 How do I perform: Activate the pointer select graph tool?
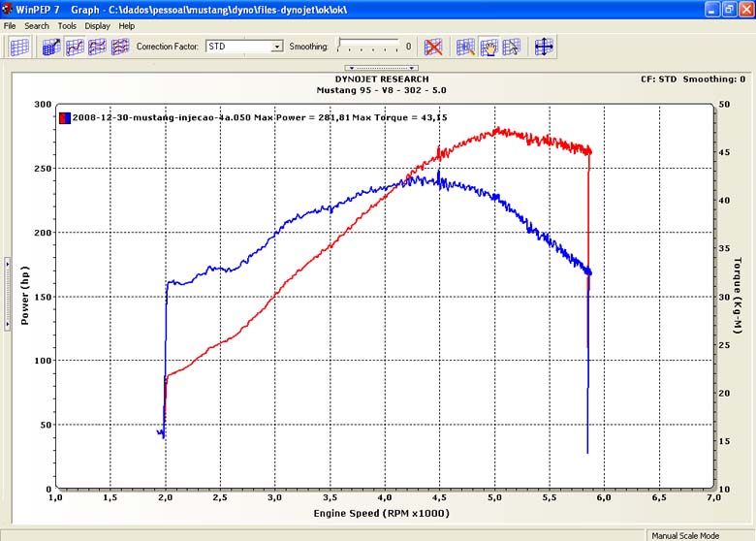[512, 47]
